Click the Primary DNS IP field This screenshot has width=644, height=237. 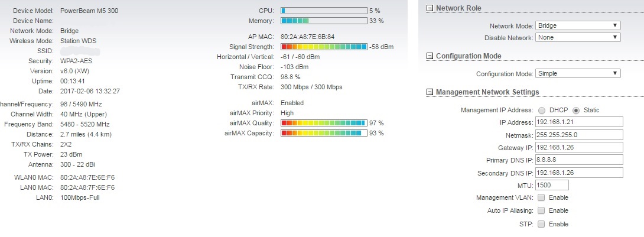coord(579,160)
